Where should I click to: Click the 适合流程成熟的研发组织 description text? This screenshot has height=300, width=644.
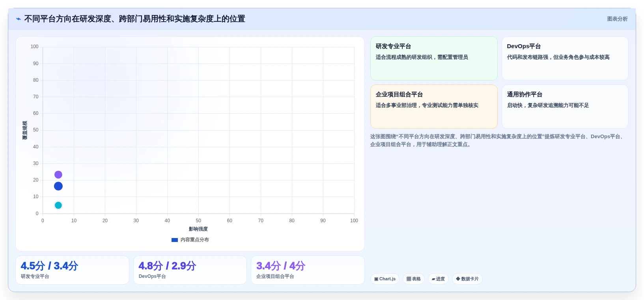422,57
